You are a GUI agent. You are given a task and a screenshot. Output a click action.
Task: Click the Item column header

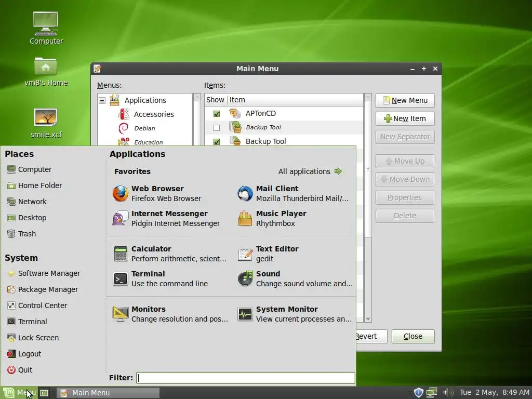pos(295,100)
